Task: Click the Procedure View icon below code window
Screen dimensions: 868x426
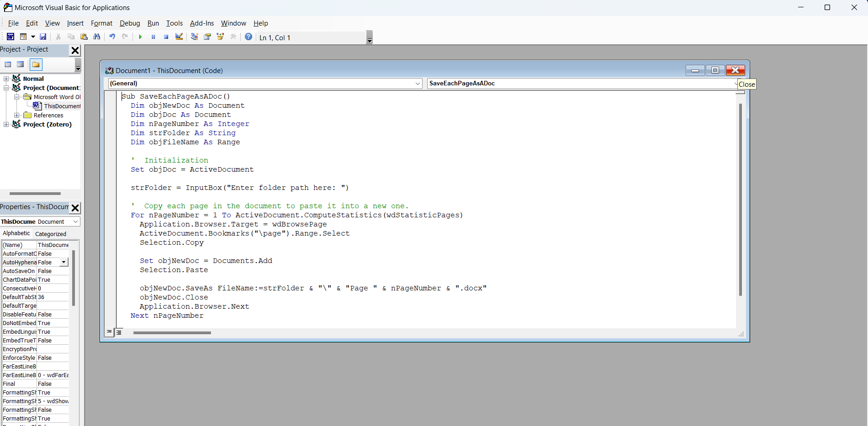Action: (x=109, y=332)
